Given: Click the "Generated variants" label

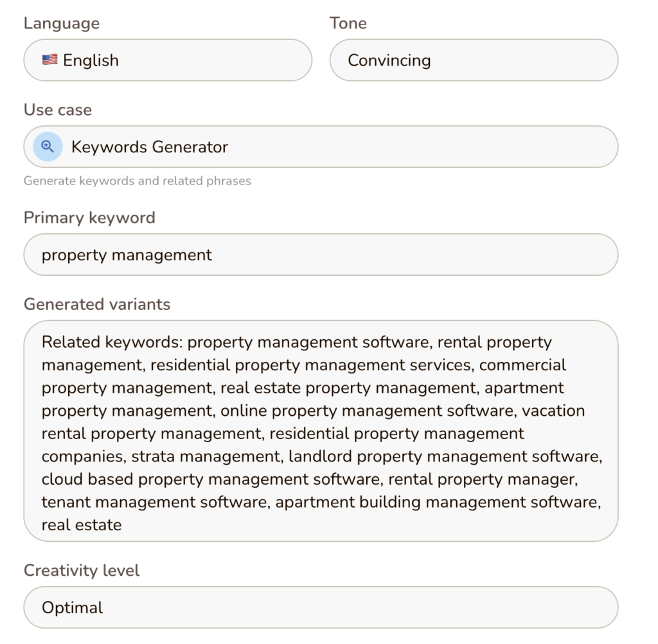Looking at the screenshot, I should click(x=97, y=304).
